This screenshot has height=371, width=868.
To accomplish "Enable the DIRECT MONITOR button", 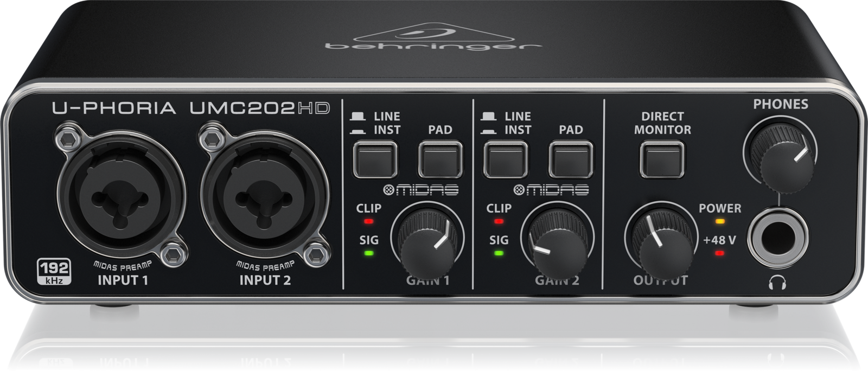I will (x=662, y=159).
